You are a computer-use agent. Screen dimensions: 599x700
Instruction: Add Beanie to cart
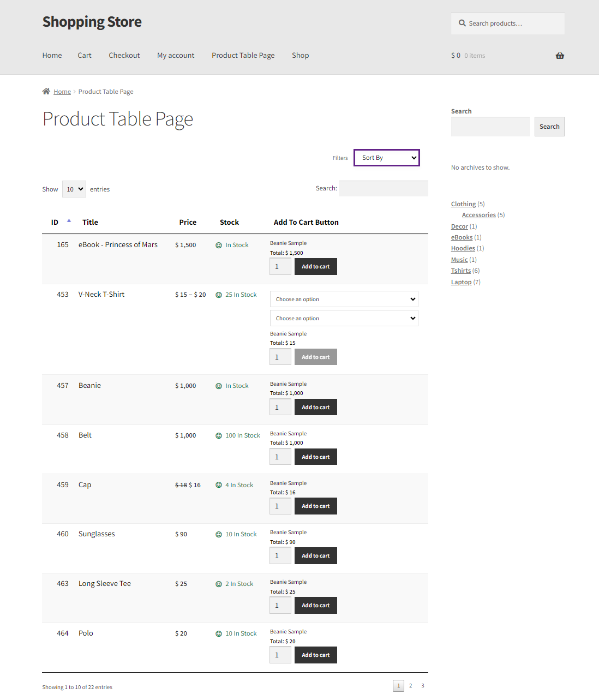[316, 407]
